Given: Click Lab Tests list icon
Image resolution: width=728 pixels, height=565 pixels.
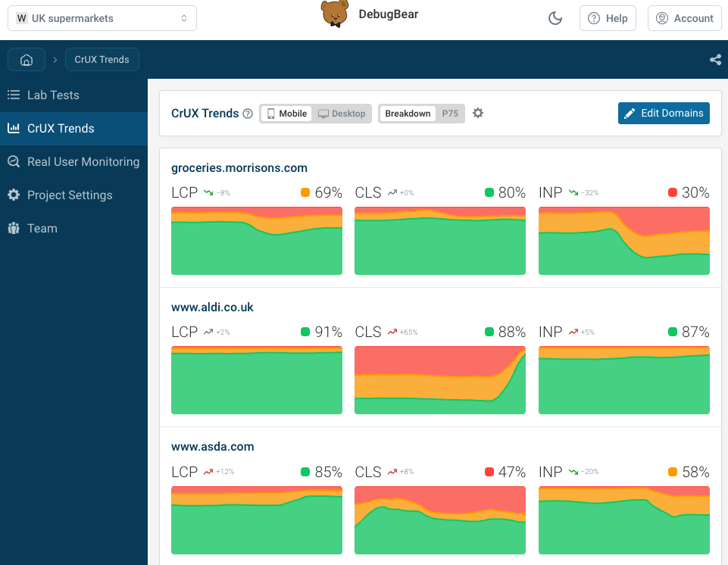Looking at the screenshot, I should point(14,95).
